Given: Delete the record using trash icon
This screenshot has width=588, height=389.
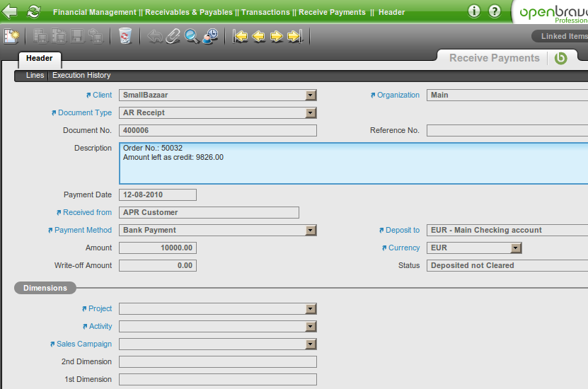Looking at the screenshot, I should pos(125,37).
